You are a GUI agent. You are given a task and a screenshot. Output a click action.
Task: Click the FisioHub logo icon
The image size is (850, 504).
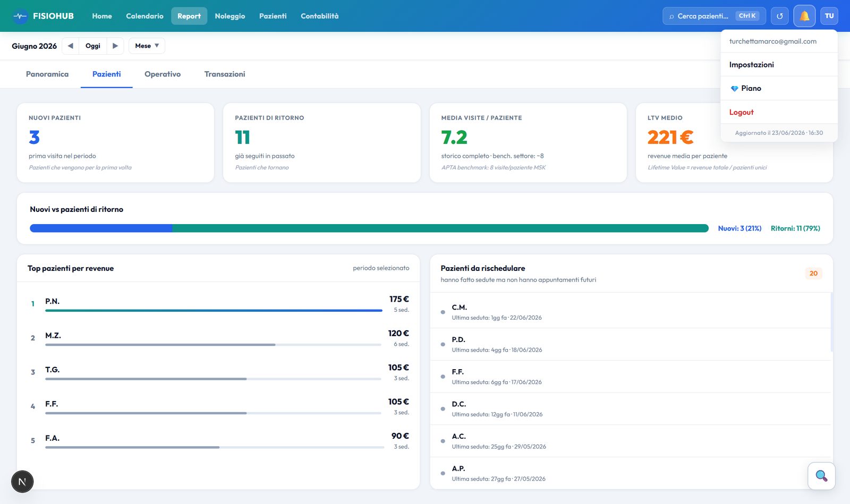click(x=20, y=16)
